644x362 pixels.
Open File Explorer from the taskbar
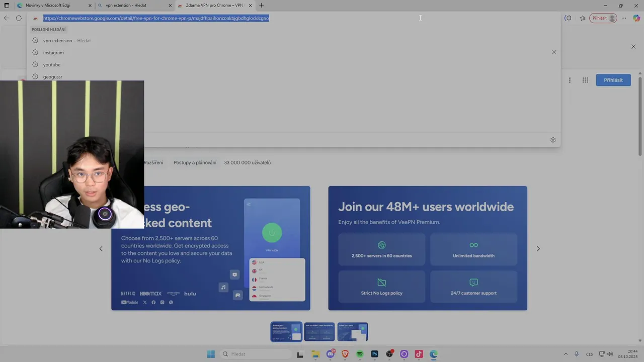point(315,354)
